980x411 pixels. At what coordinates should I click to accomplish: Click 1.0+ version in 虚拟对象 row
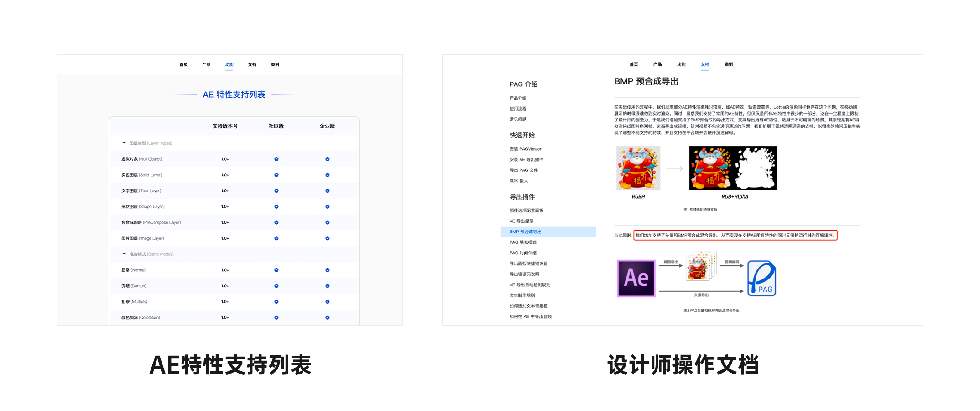click(225, 159)
